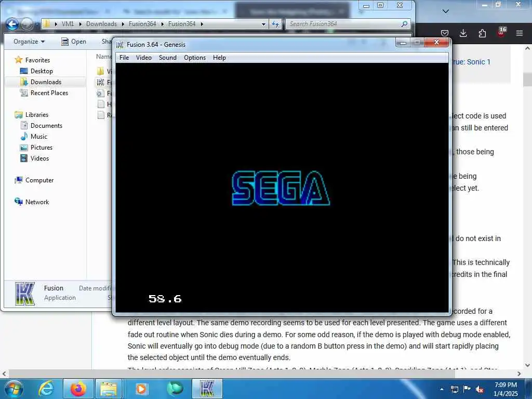This screenshot has height=399, width=532.
Task: Open Firefox downloads arrow icon
Action: pos(463,33)
